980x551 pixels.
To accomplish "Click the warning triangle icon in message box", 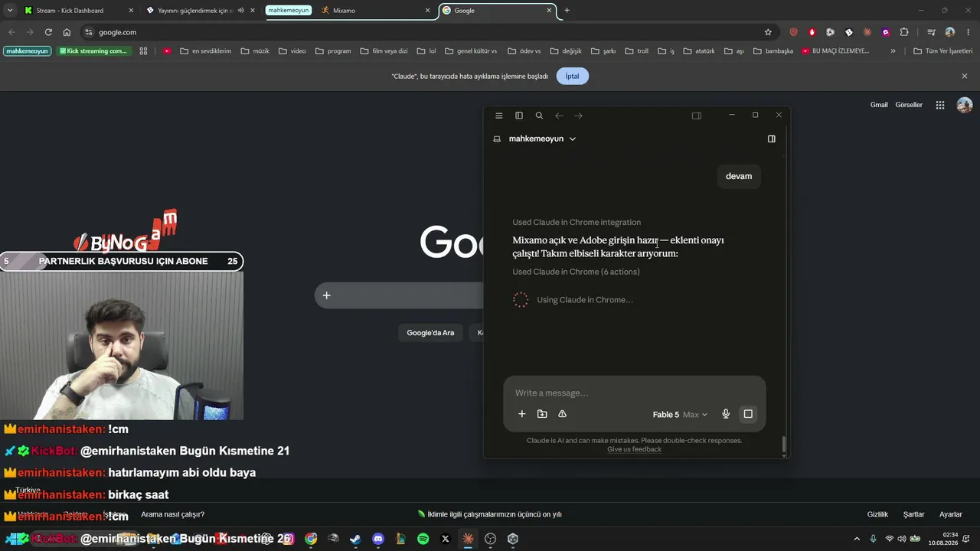I will 562,414.
